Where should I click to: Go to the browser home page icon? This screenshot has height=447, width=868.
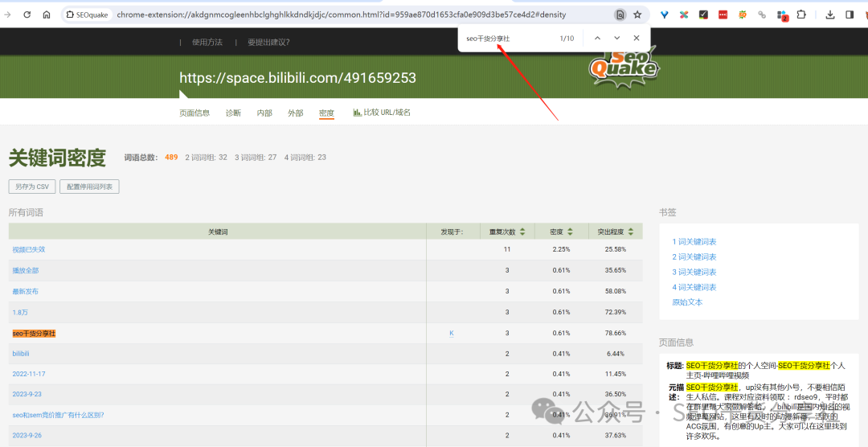coord(47,15)
